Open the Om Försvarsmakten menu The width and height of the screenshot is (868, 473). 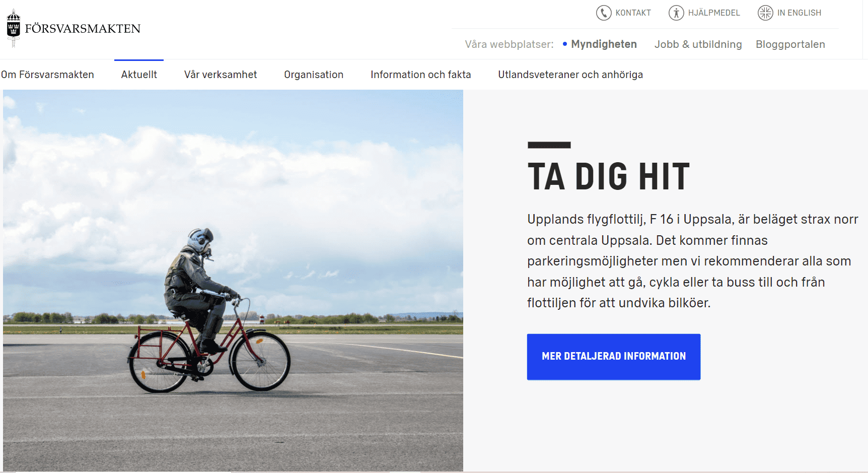click(x=47, y=75)
